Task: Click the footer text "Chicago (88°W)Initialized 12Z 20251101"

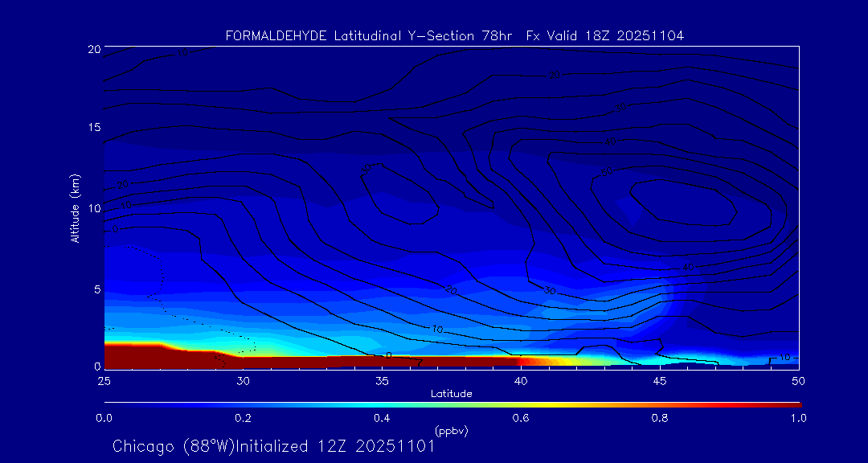Action: [x=273, y=446]
